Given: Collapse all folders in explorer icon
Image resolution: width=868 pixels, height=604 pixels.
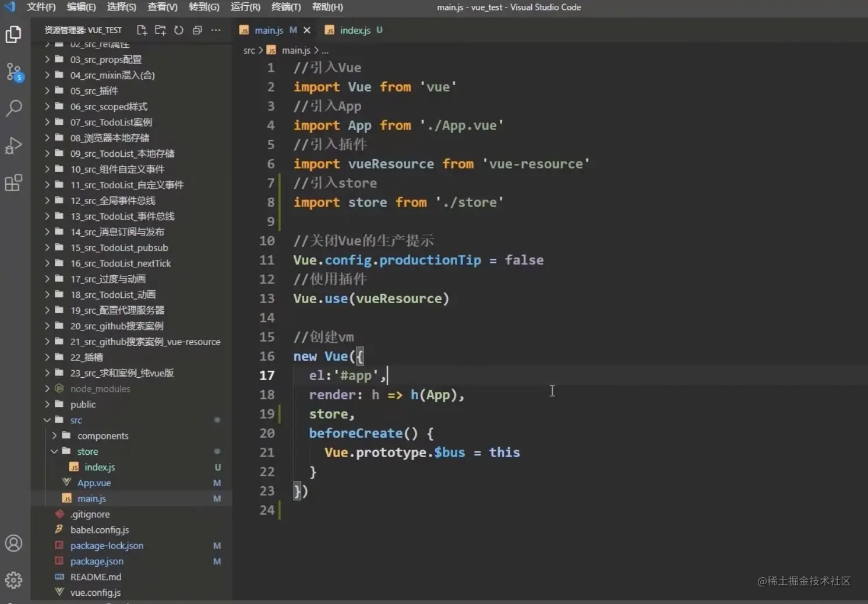Looking at the screenshot, I should click(197, 30).
